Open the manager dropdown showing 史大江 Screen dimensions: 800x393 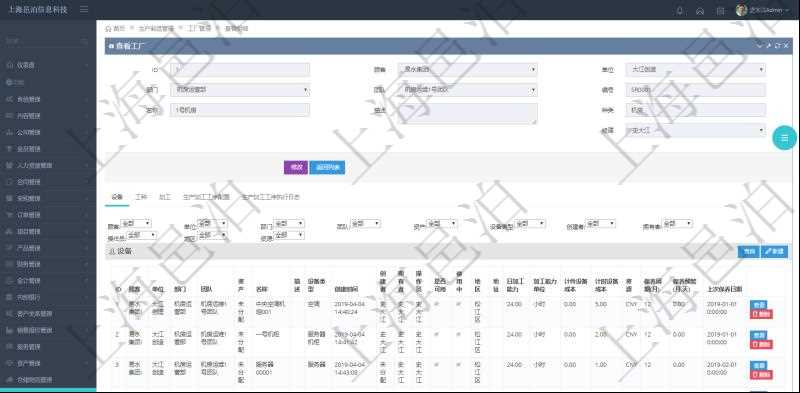tap(695, 131)
